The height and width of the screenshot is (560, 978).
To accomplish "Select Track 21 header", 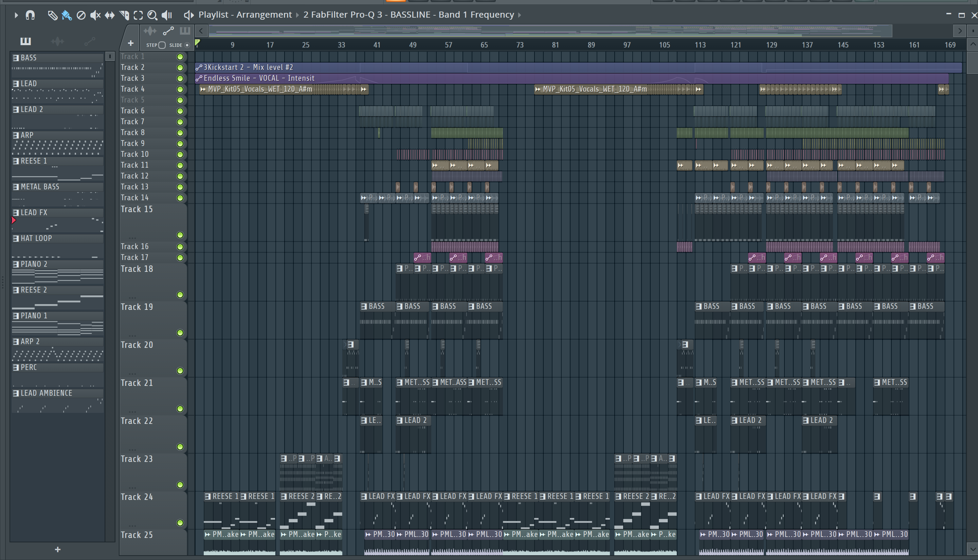I will [153, 396].
